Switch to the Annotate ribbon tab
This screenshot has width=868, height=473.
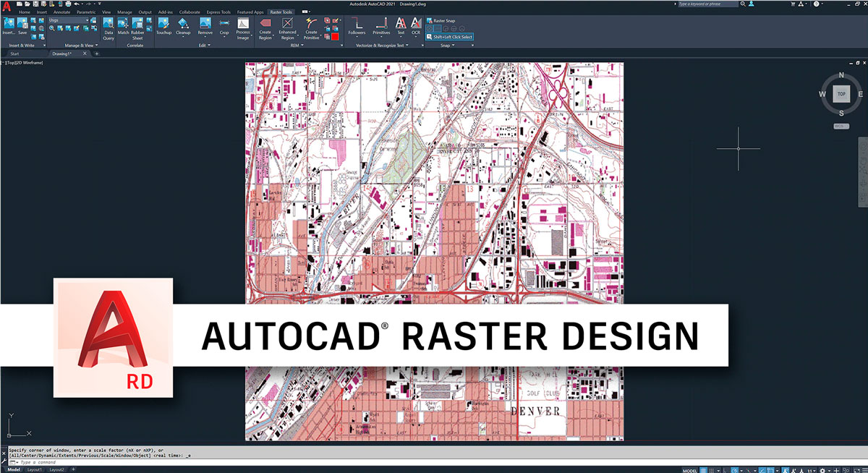click(61, 12)
